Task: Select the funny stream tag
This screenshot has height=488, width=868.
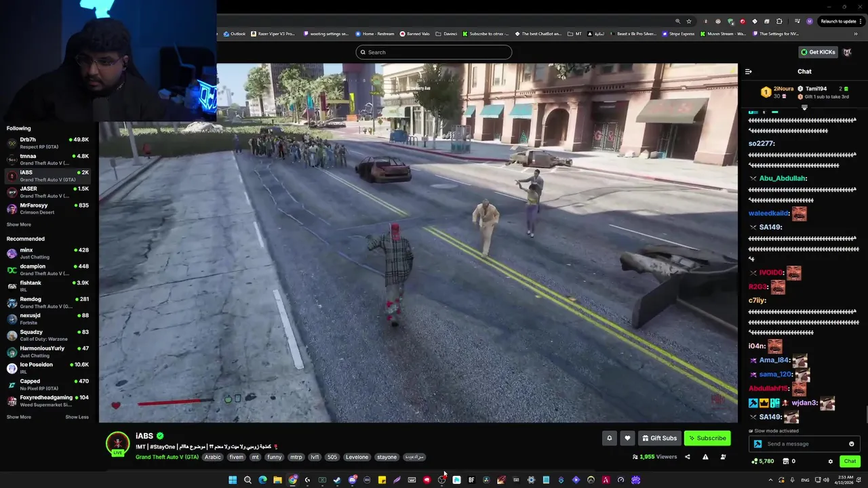Action: click(274, 457)
